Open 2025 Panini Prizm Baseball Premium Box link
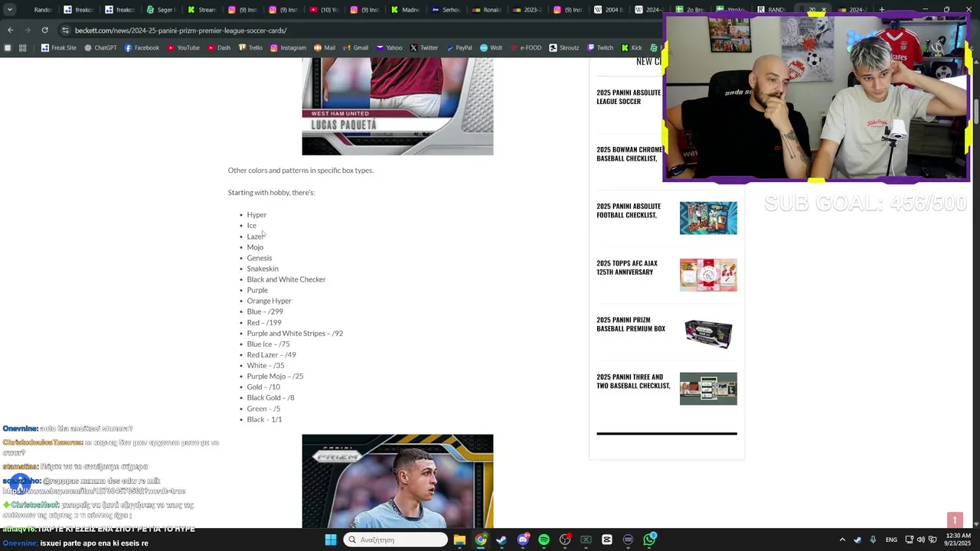Image resolution: width=980 pixels, height=551 pixels. [631, 324]
